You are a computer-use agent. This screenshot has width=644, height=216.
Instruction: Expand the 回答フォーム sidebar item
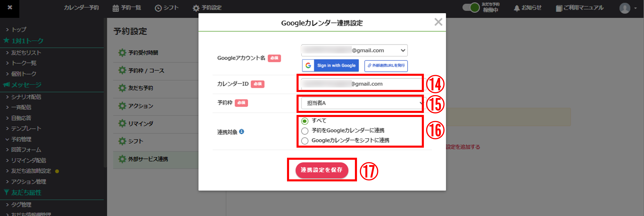click(x=7, y=150)
